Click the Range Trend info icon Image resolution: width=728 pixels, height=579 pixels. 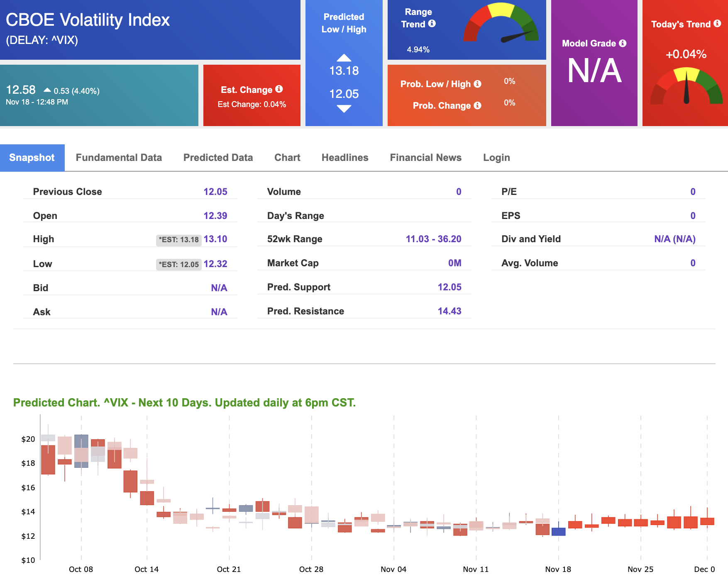click(x=432, y=24)
